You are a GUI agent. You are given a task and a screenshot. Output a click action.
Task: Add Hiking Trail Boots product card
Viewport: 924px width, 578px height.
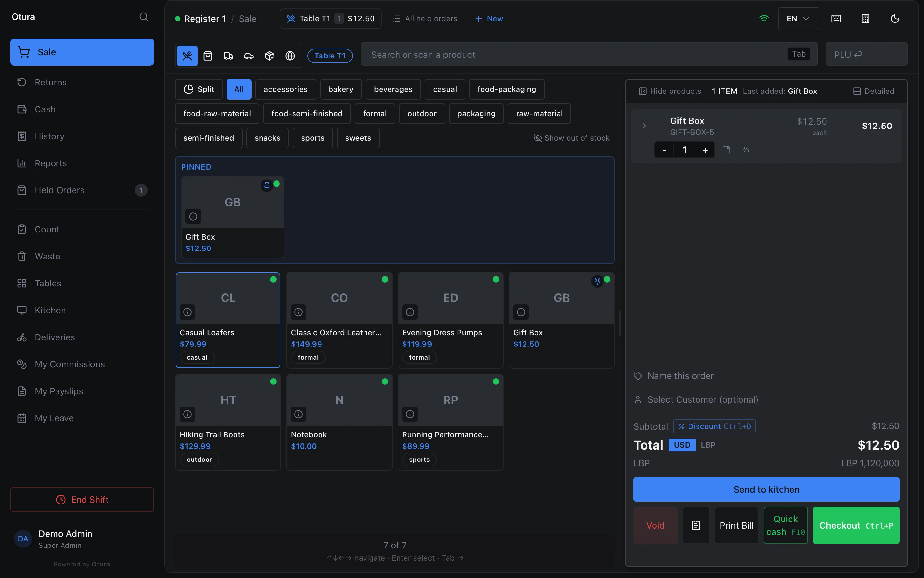point(228,422)
